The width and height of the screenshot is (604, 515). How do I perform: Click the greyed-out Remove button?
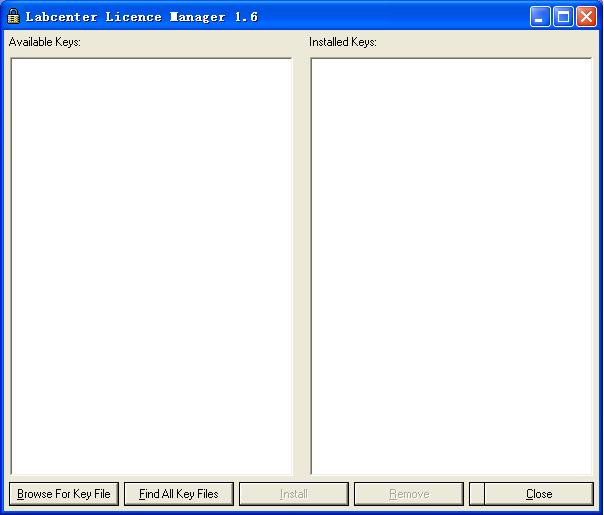(409, 494)
